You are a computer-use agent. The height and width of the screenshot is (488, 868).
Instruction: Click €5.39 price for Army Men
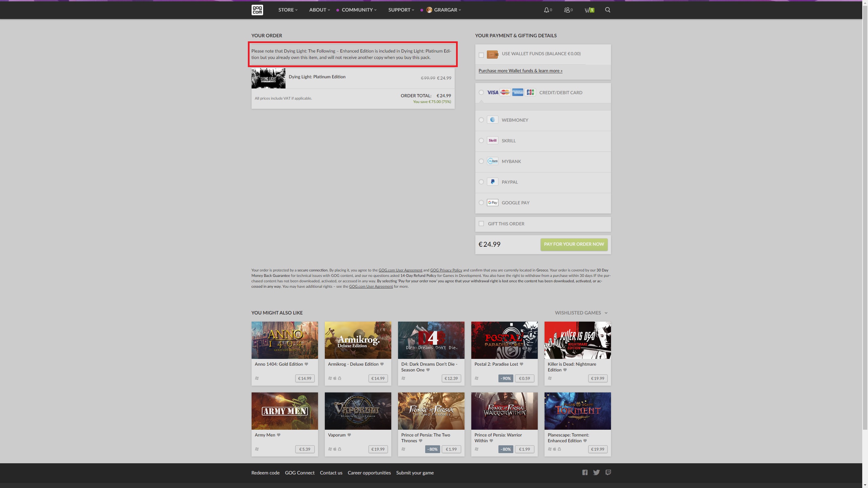(304, 449)
